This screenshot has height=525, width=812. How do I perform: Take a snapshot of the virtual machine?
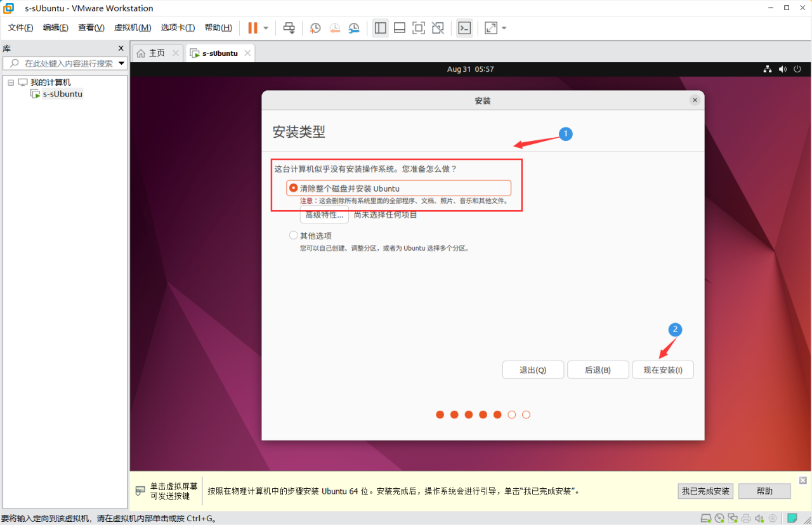315,28
